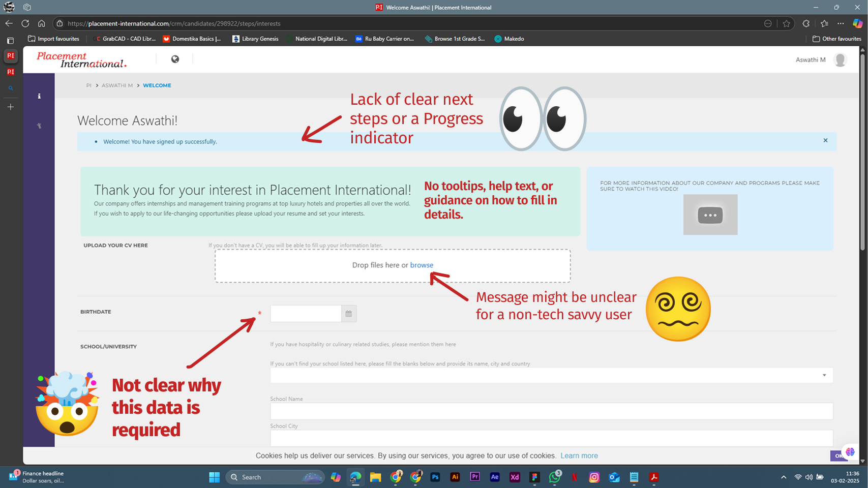
Task: Open the birthdate calendar picker icon
Action: [349, 314]
